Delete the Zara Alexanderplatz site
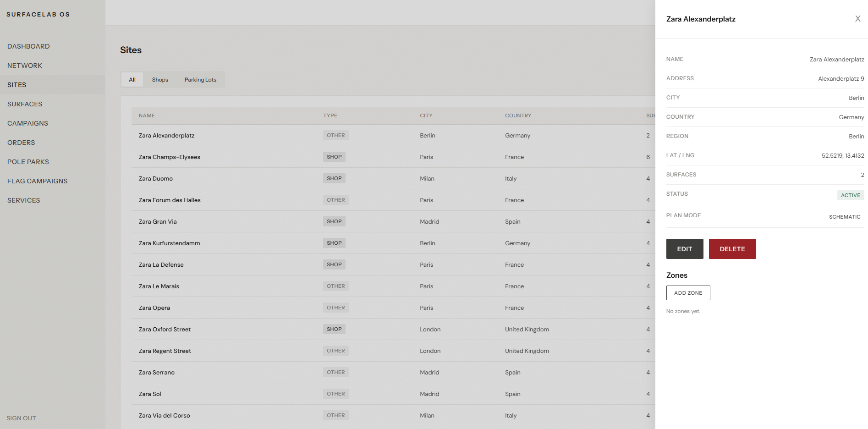The image size is (868, 429). pos(732,249)
